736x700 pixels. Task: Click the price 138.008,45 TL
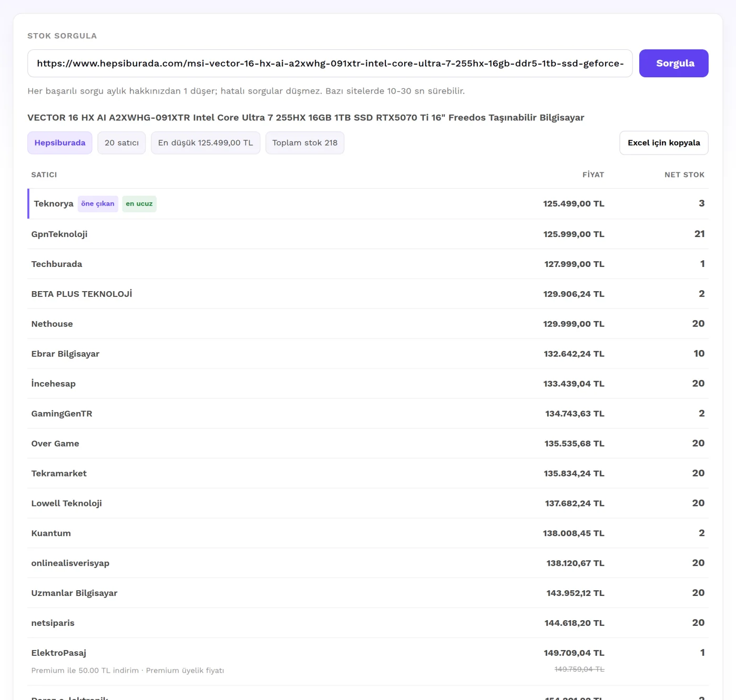(x=574, y=533)
